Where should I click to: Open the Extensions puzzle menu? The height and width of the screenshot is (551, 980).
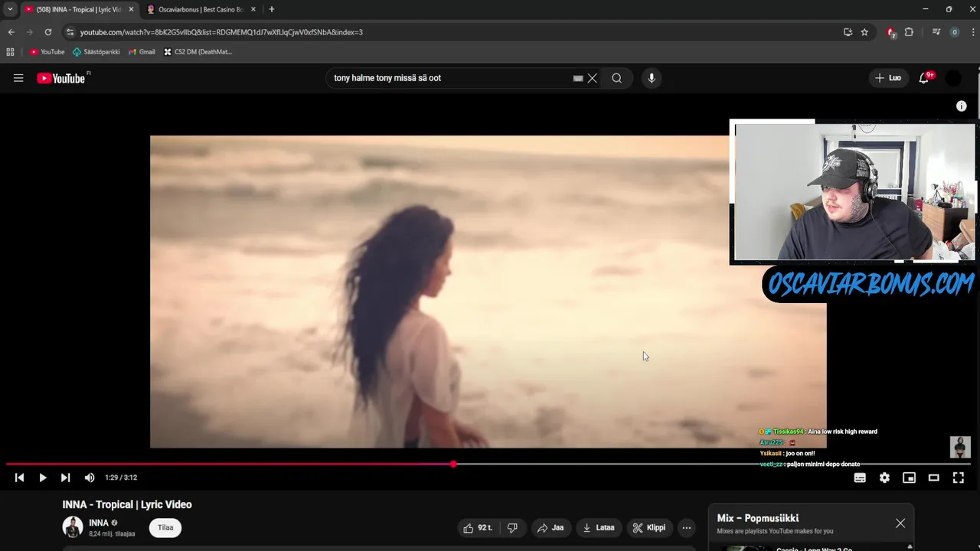pyautogui.click(x=909, y=32)
